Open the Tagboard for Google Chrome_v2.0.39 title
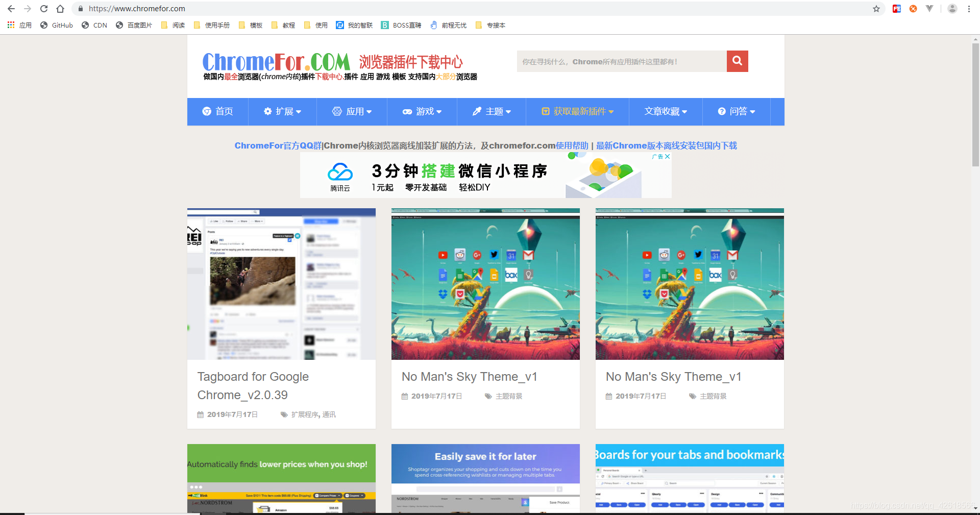The height and width of the screenshot is (515, 980). tap(253, 386)
